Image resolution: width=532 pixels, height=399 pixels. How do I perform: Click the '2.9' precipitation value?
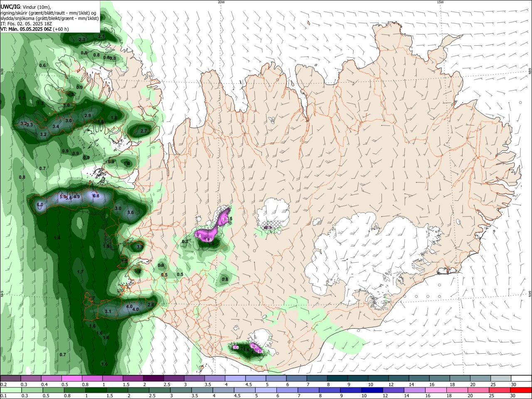coord(88,116)
